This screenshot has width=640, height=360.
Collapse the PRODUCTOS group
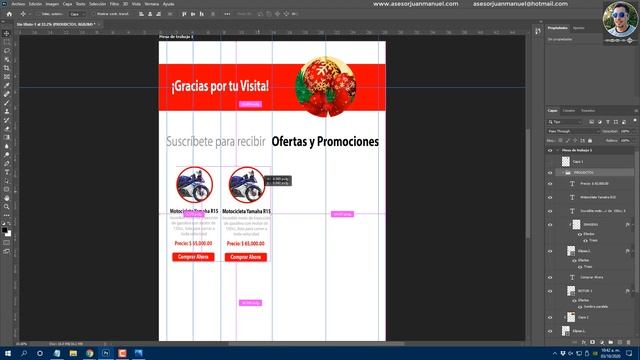coord(563,173)
